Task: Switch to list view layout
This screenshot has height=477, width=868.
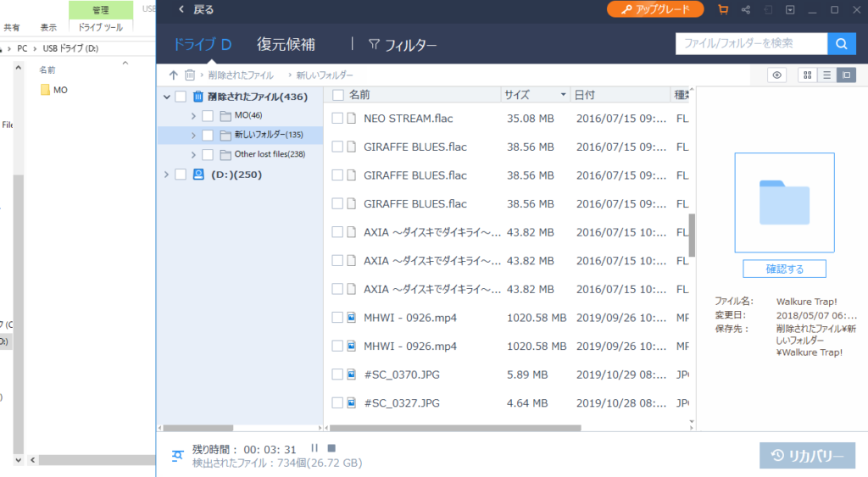Action: (x=826, y=75)
